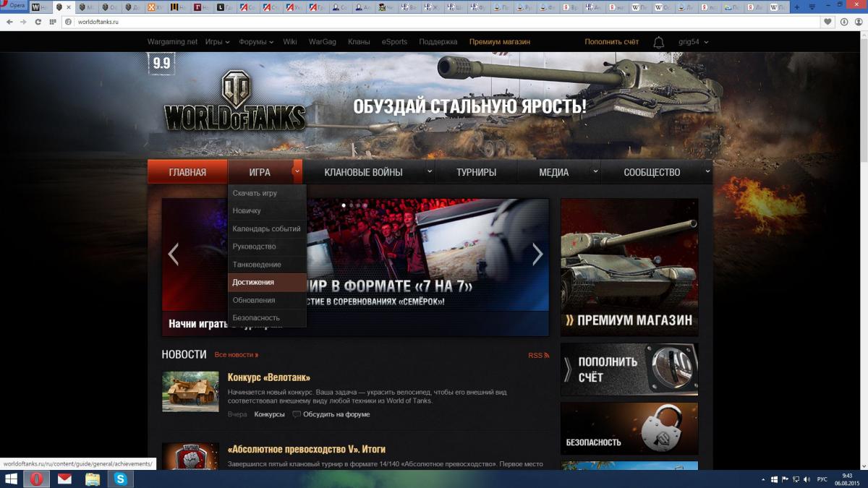
Task: Select Безопасность in ИГРА dropdown
Action: (267, 318)
